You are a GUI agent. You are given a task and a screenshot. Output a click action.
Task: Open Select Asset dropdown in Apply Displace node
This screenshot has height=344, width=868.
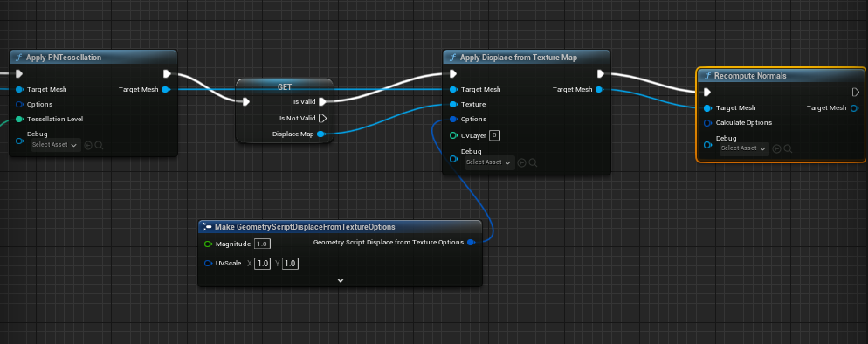click(489, 162)
